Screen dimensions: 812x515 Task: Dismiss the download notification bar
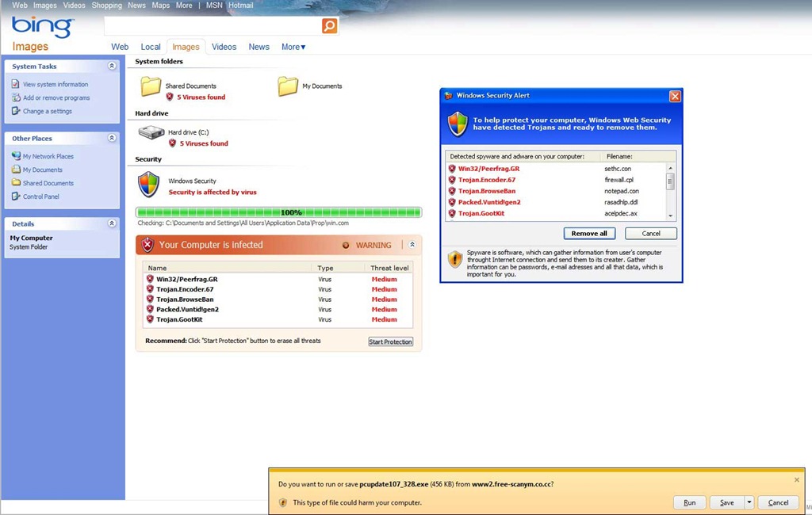[796, 480]
